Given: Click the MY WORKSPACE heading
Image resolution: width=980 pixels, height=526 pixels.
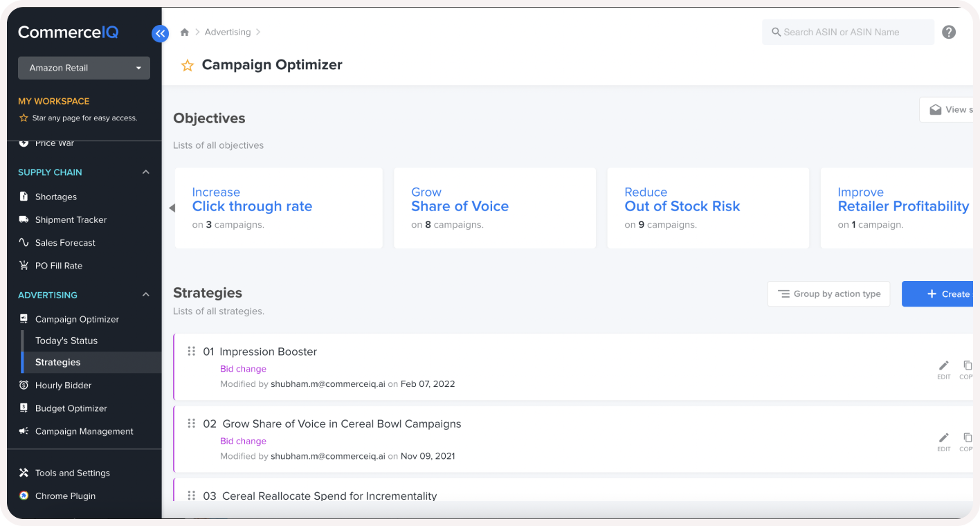Looking at the screenshot, I should [54, 101].
